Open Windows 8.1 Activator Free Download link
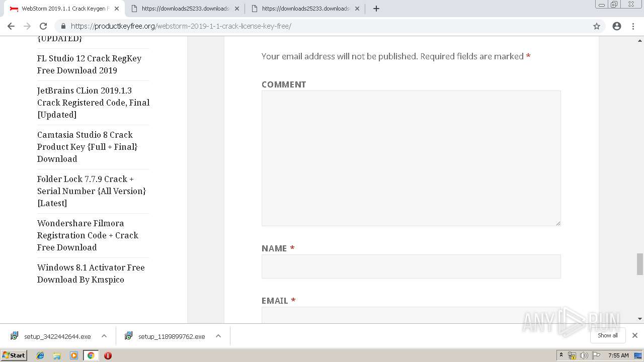 pyautogui.click(x=91, y=274)
